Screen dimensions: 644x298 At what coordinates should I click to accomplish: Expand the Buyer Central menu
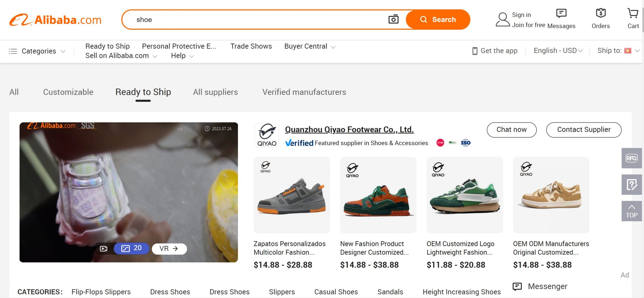pyautogui.click(x=309, y=47)
